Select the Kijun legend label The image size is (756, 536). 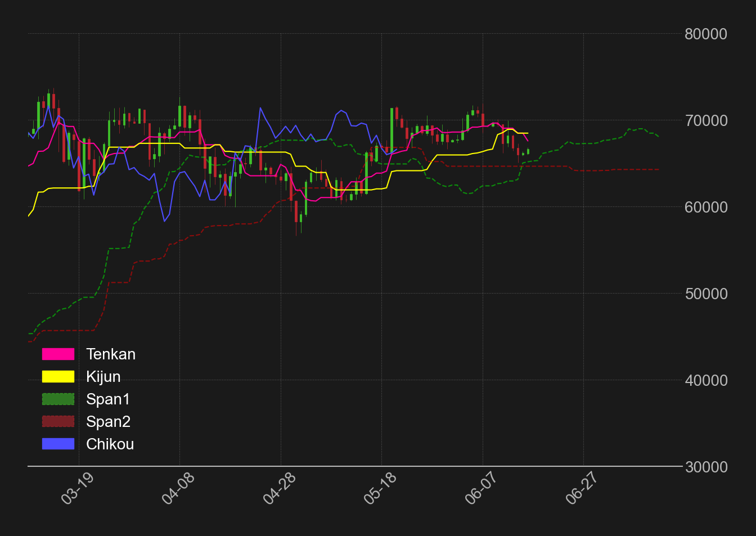[x=103, y=377]
